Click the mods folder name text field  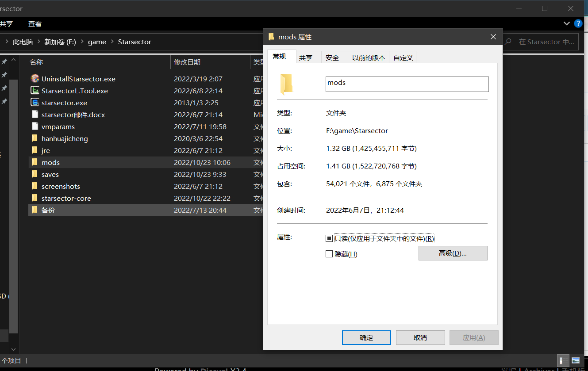(407, 84)
